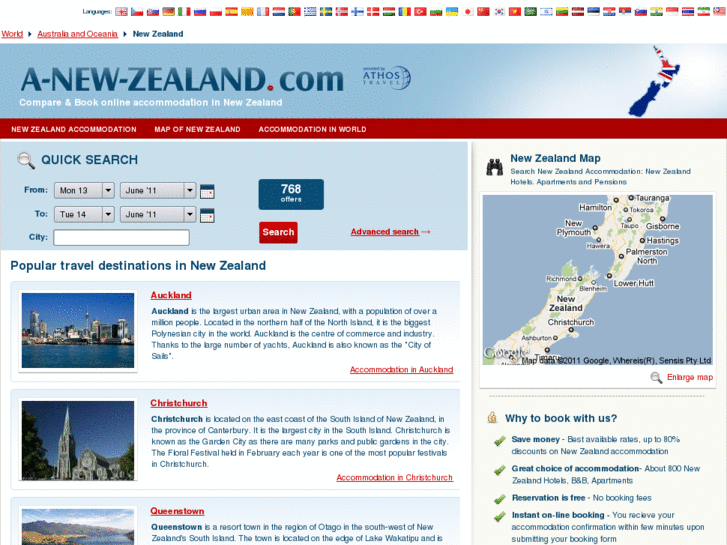727x545 pixels.
Task: Open Accommodation in Christchurch link
Action: point(395,478)
